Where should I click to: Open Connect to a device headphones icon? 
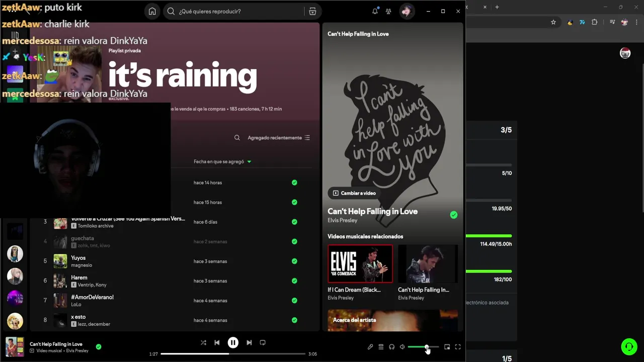(391, 347)
